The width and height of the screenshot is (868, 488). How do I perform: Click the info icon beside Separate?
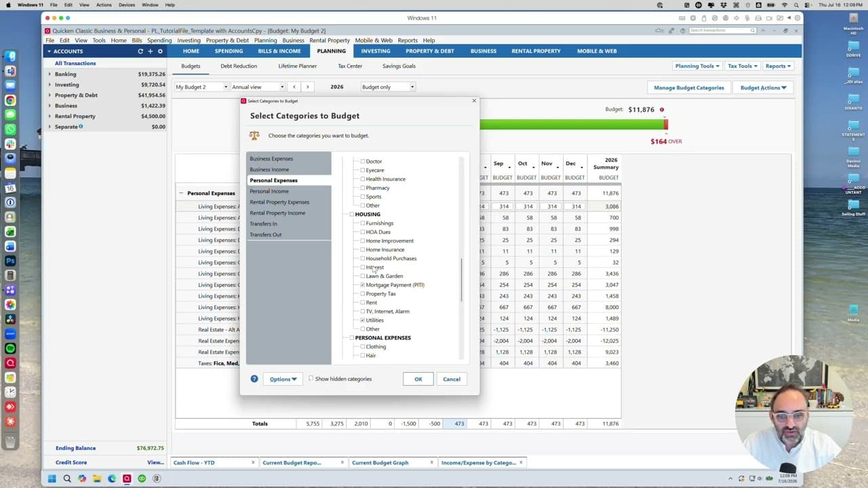(81, 127)
